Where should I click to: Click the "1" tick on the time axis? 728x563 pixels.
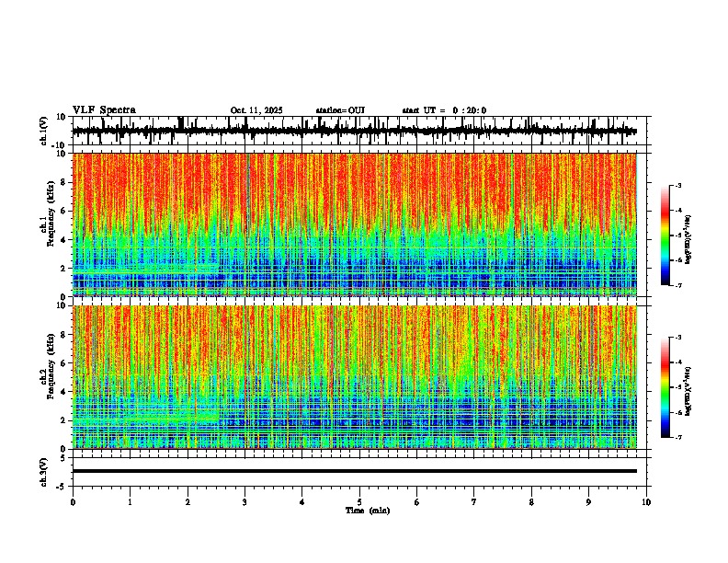130,502
